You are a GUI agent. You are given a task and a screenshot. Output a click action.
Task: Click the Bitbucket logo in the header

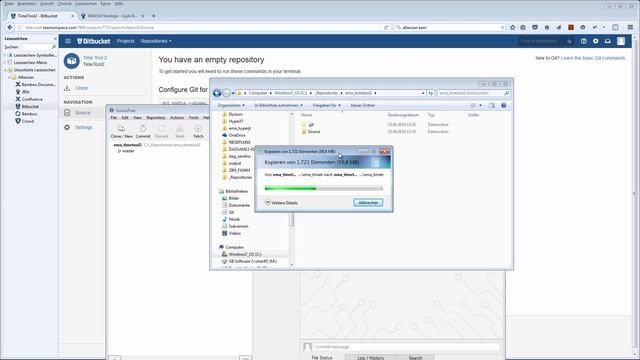(94, 41)
